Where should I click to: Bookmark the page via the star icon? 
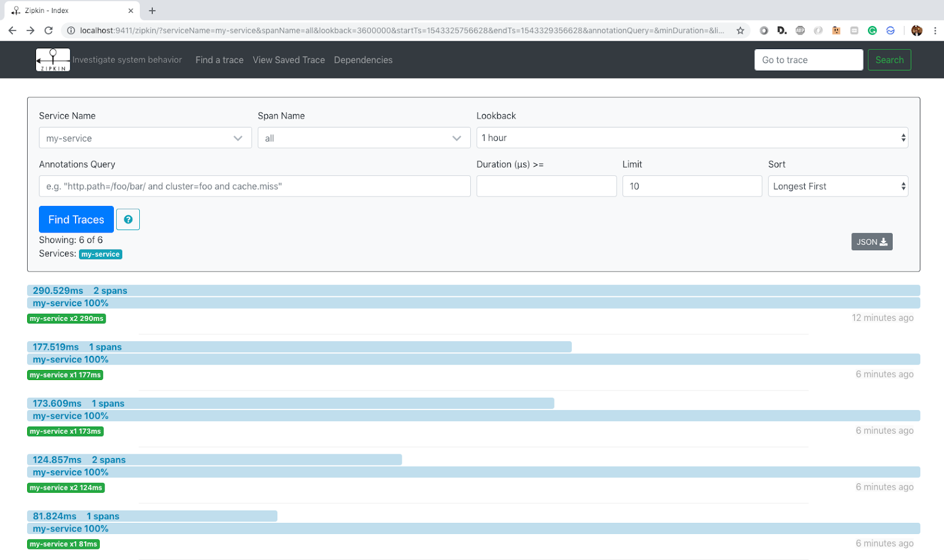point(740,30)
